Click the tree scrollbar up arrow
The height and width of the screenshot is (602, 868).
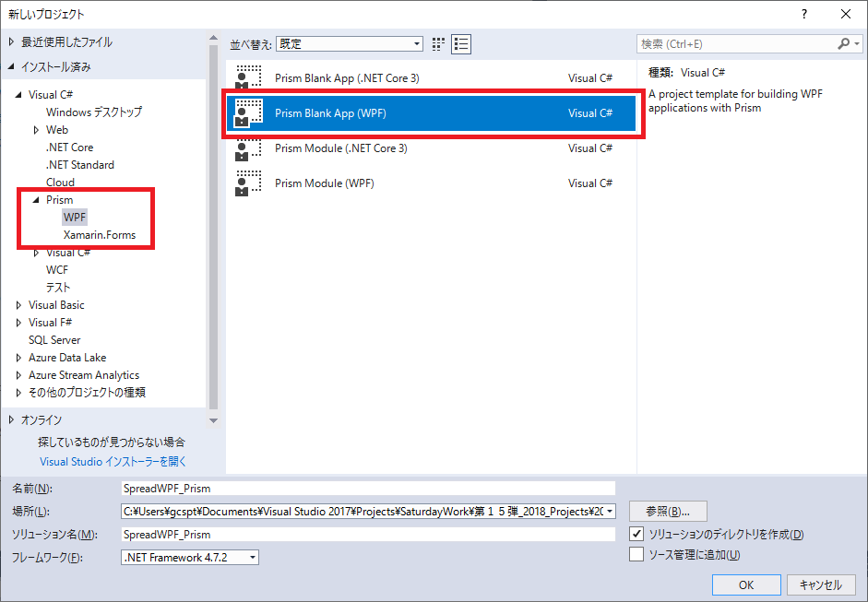point(214,38)
